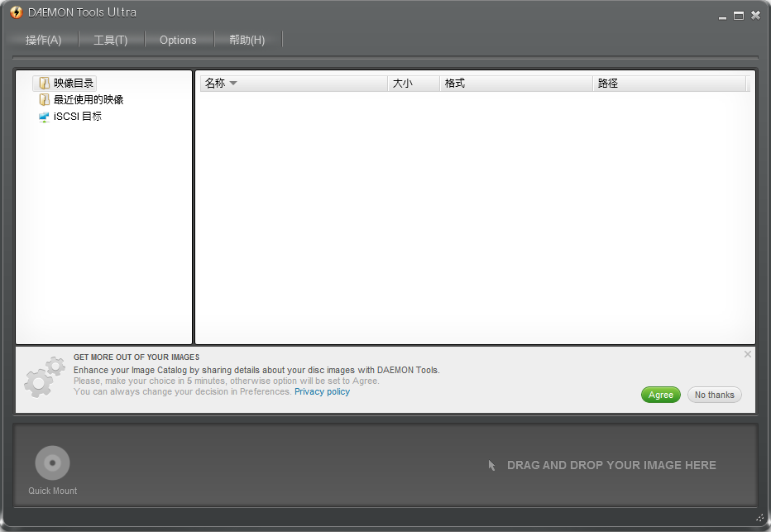The image size is (771, 532).
Task: Sort by the 格式 column header
Action: pyautogui.click(x=516, y=83)
